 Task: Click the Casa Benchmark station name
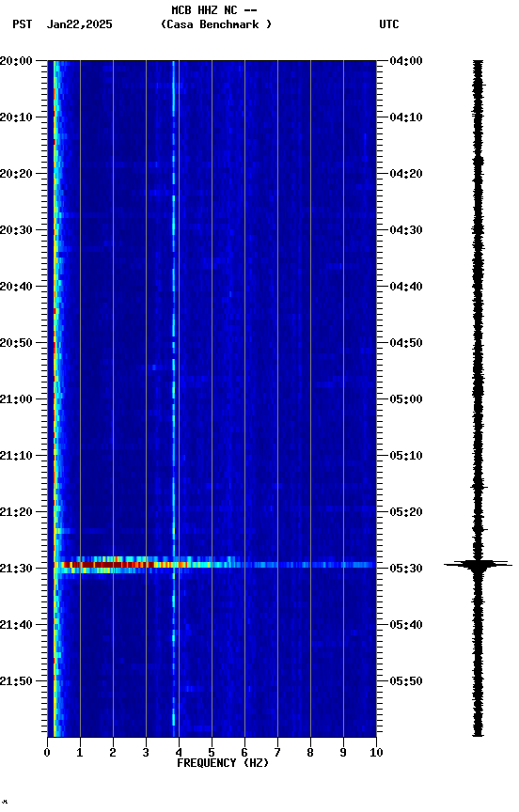pyautogui.click(x=216, y=24)
